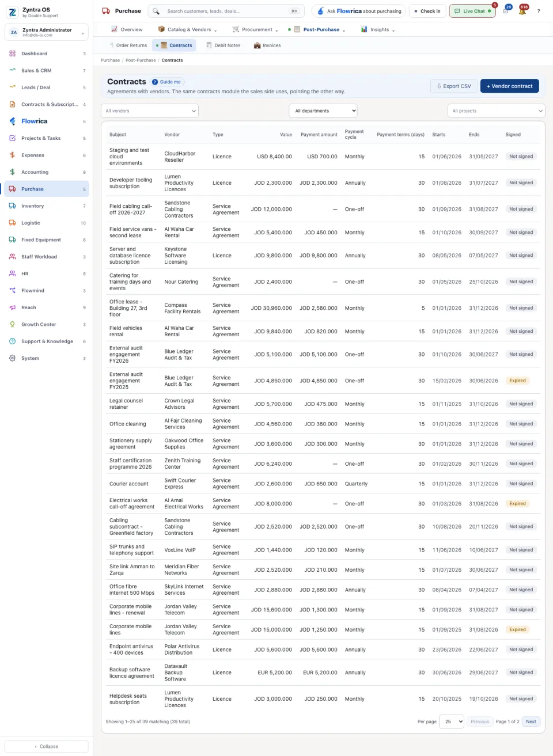
Task: Open Sales & CRM sidebar icon
Action: 12,70
